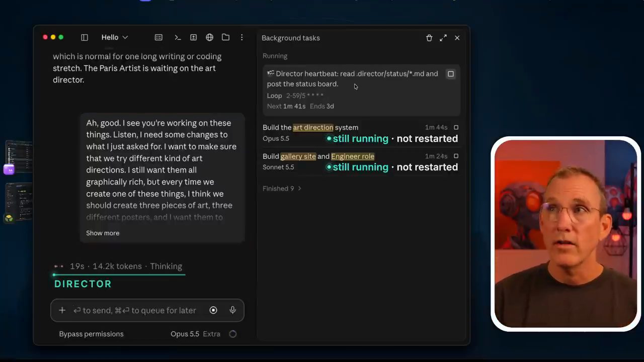The height and width of the screenshot is (362, 644).
Task: Click the 'Background tasks' panel title
Action: (x=291, y=38)
